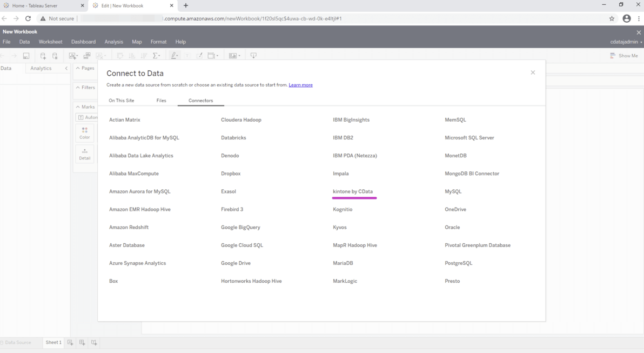Select the kintone by CData connector
The image size is (644, 353).
(x=353, y=191)
